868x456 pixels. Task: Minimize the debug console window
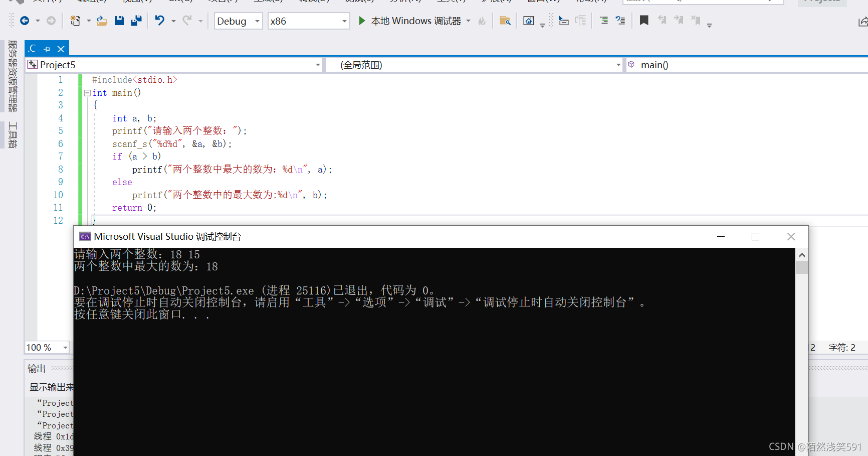point(721,236)
